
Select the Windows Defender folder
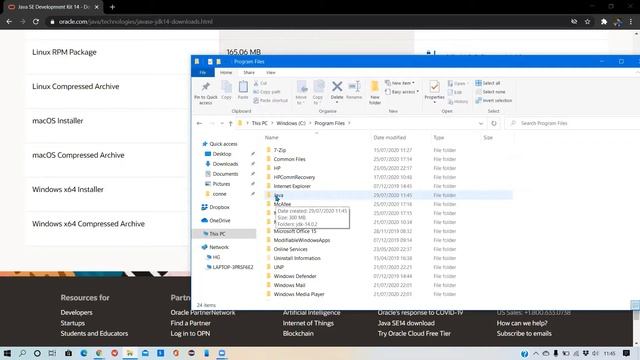(295, 276)
